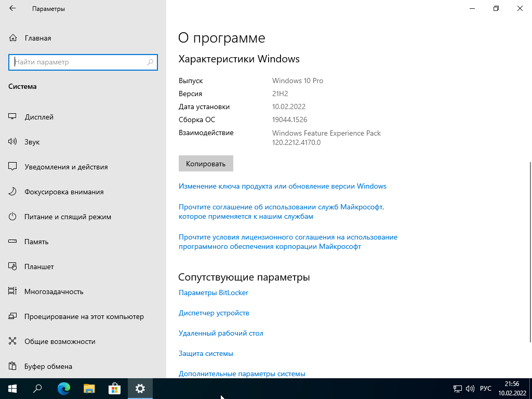Open the соглашение об использовании служб Майкрософт link
Screen dimensions: 532x399
(281, 212)
